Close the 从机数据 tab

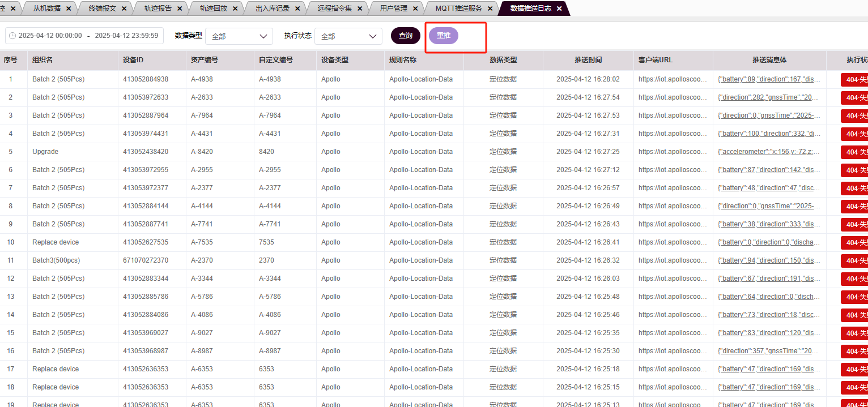69,8
